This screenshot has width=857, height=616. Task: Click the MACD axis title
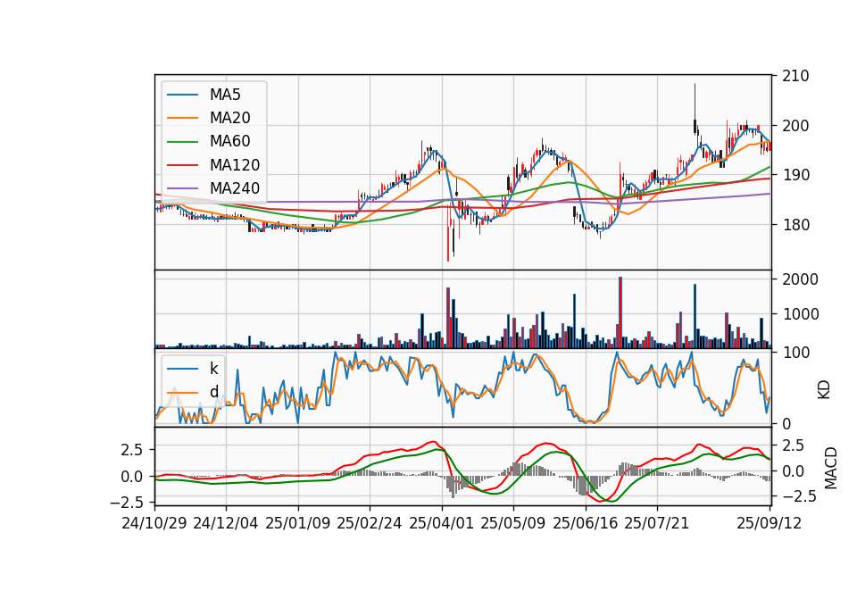[x=831, y=469]
